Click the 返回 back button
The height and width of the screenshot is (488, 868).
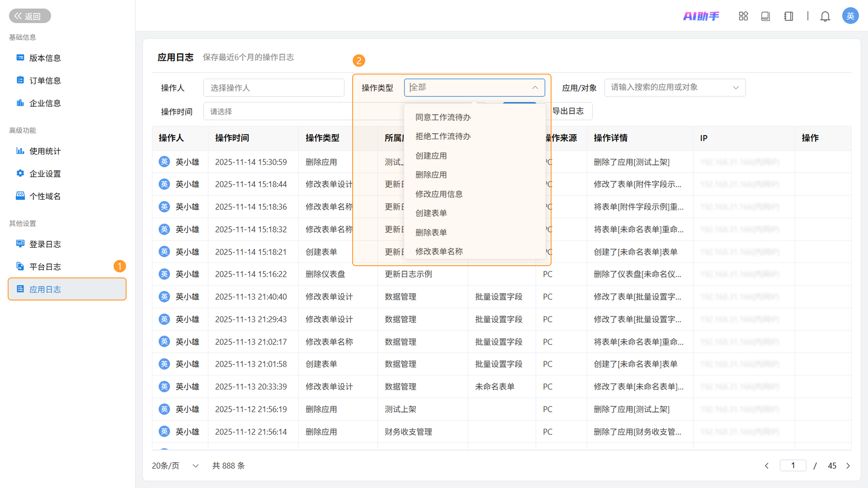(x=30, y=16)
